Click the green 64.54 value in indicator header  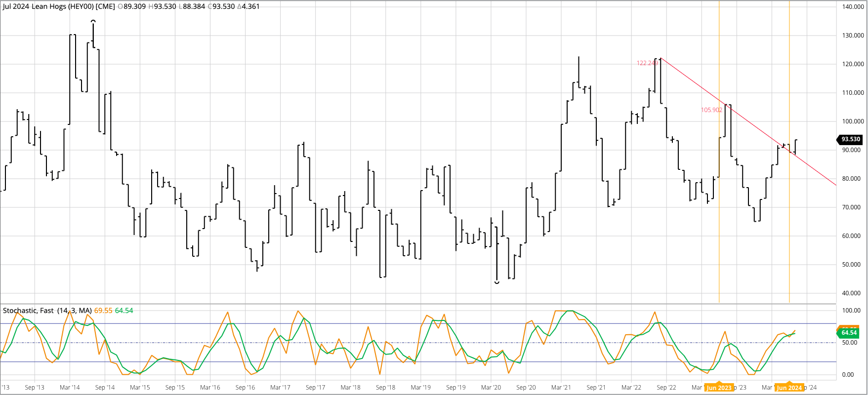(124, 311)
